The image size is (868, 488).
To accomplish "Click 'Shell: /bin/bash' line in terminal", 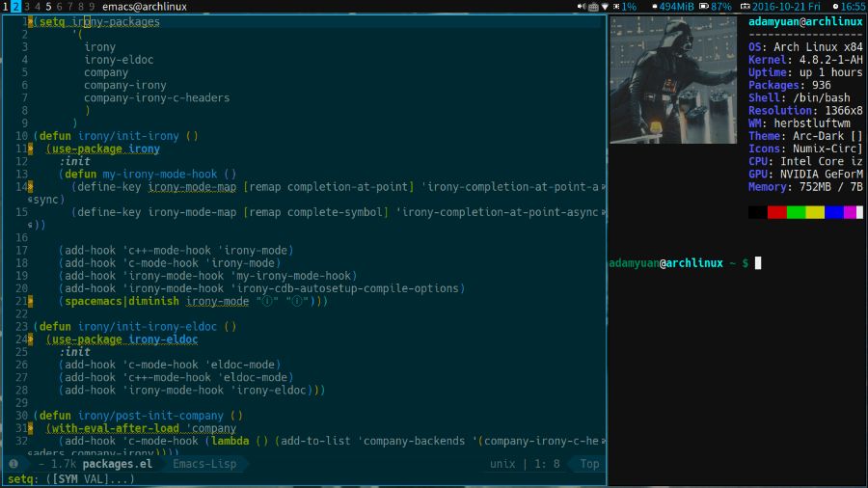I will coord(800,98).
